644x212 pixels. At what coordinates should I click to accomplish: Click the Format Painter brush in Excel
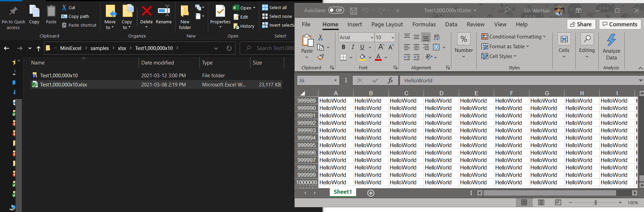(320, 57)
